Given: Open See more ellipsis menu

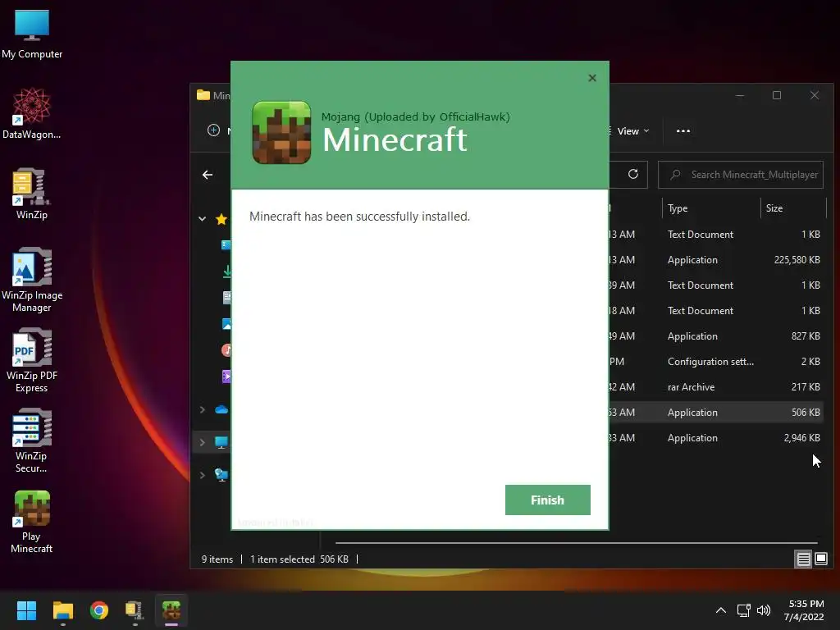Looking at the screenshot, I should pos(683,131).
